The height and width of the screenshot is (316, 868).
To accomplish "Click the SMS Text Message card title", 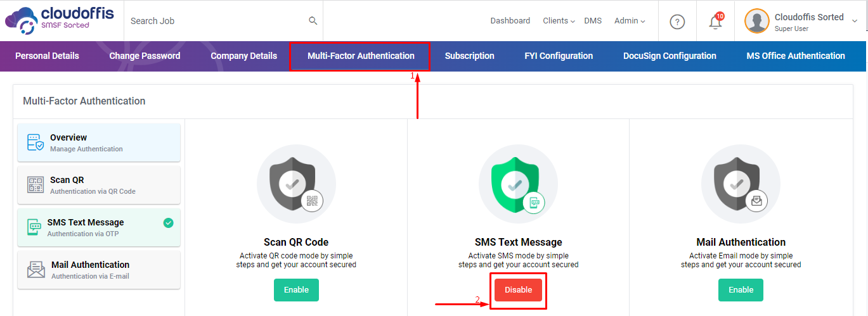I will [519, 242].
